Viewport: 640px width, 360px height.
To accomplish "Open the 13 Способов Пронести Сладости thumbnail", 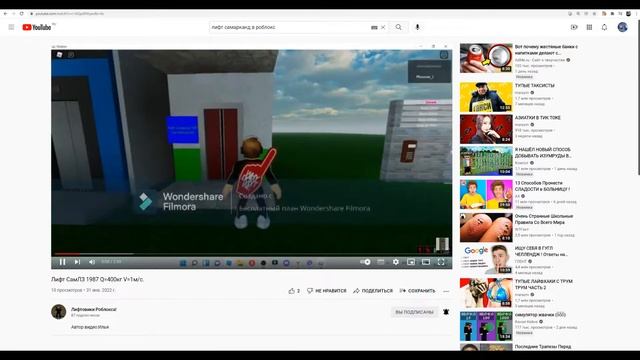I will pyautogui.click(x=486, y=194).
